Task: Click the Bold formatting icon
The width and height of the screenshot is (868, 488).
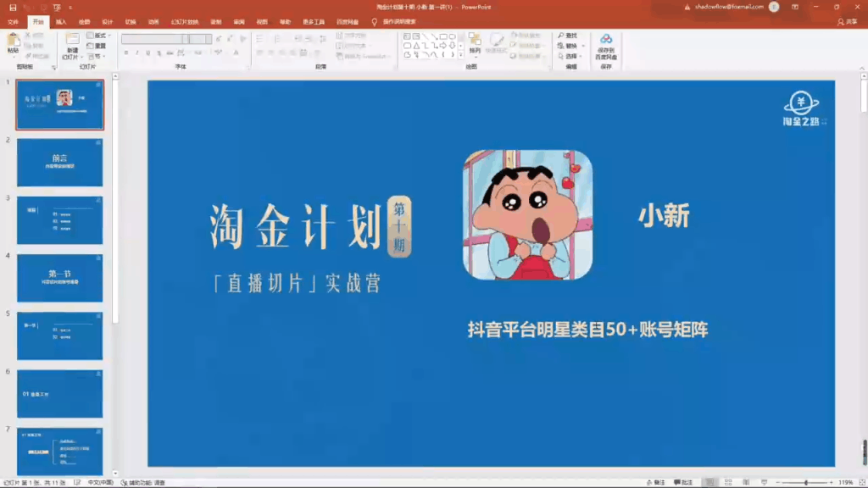Action: pyautogui.click(x=126, y=53)
